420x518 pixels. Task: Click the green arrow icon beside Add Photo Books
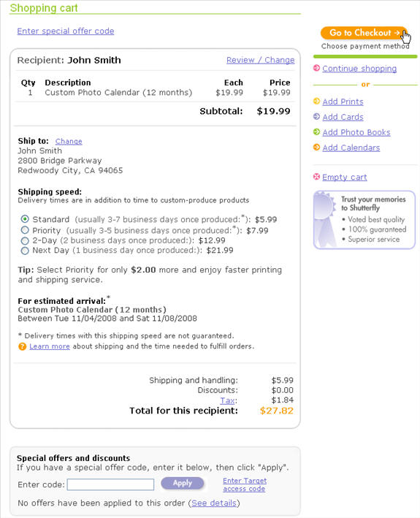[316, 132]
